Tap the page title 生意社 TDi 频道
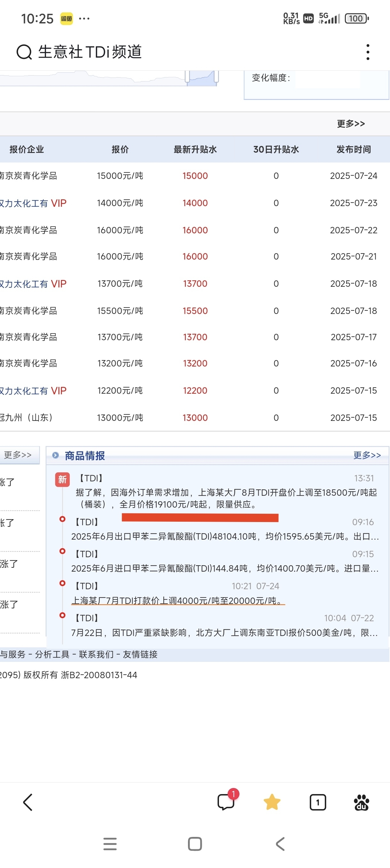 (90, 52)
